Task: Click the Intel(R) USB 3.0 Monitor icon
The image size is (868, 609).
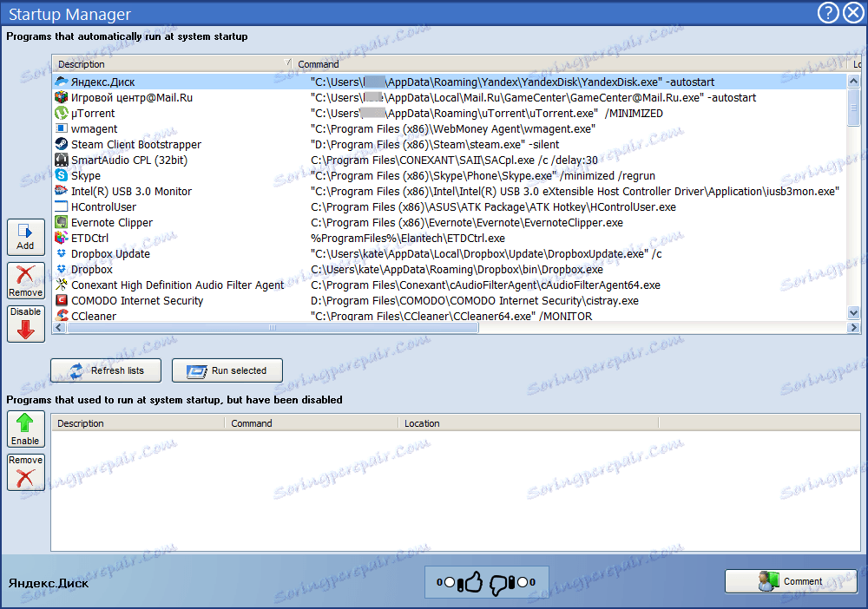Action: 62,191
